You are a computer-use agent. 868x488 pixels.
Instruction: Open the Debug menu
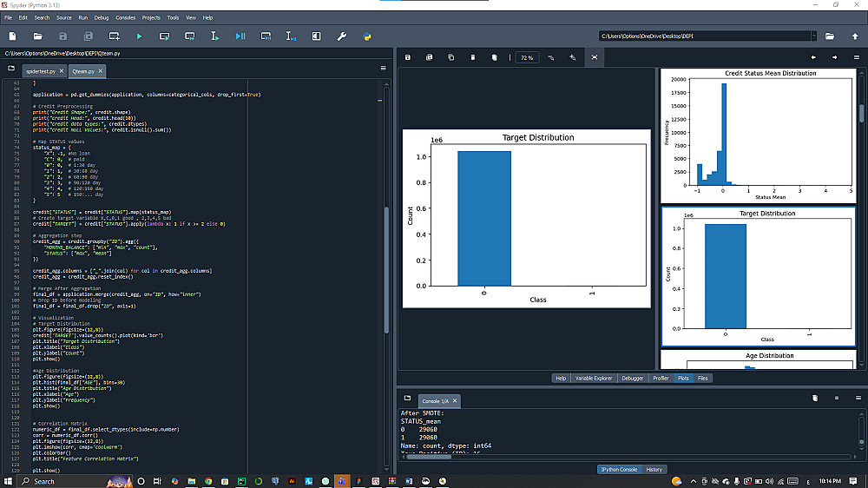tap(102, 17)
